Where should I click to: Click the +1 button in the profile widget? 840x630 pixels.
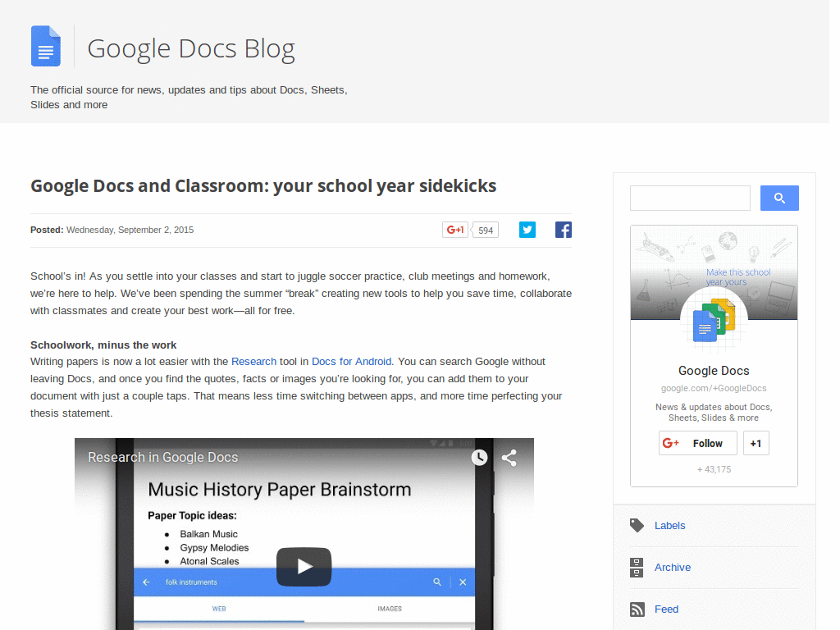(756, 443)
